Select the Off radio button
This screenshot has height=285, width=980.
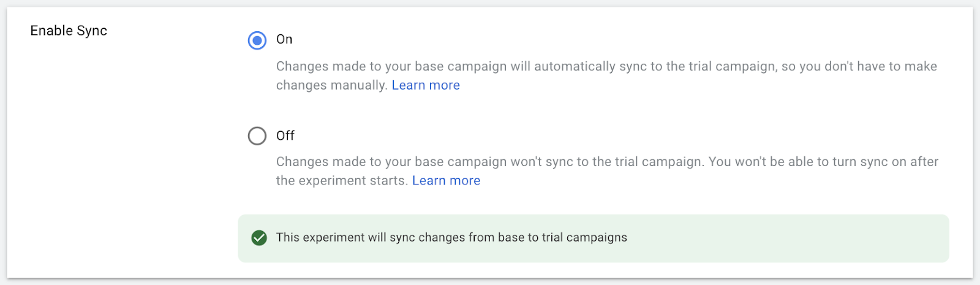click(257, 135)
